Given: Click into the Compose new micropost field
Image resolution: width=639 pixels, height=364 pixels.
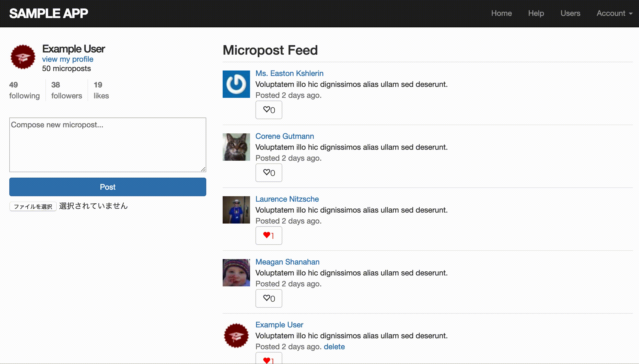Looking at the screenshot, I should 108,145.
